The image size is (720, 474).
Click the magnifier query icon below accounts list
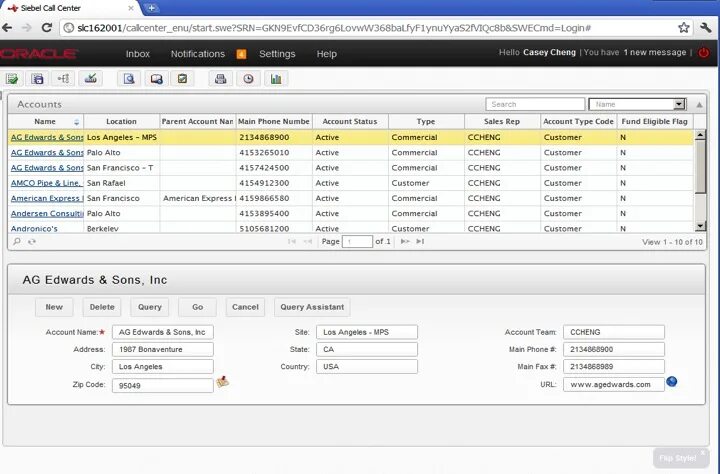pyautogui.click(x=17, y=242)
